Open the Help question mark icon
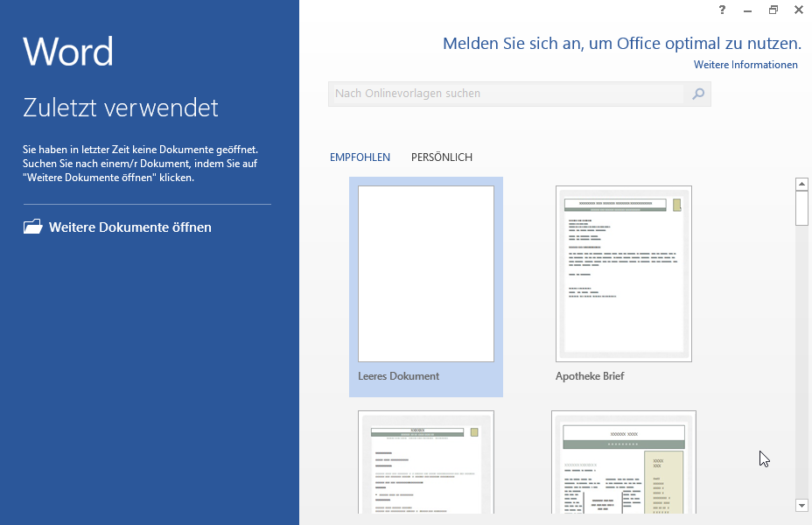This screenshot has width=812, height=525. pos(722,10)
